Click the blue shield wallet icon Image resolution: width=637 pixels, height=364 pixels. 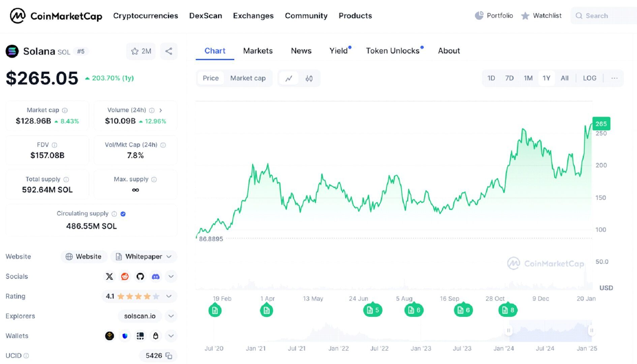tap(125, 336)
